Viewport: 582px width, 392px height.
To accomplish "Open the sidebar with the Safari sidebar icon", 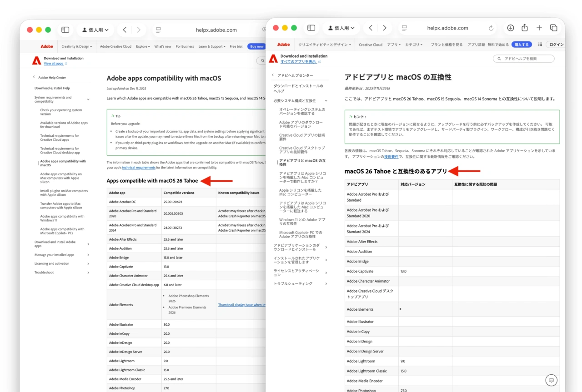I will coord(311,28).
